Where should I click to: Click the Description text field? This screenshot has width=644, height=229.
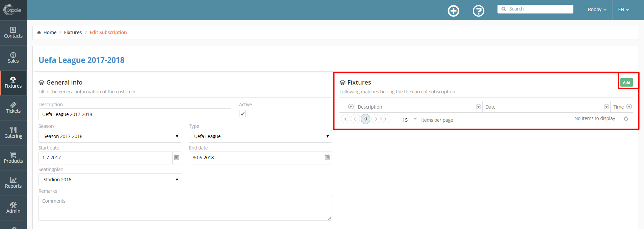[135, 115]
